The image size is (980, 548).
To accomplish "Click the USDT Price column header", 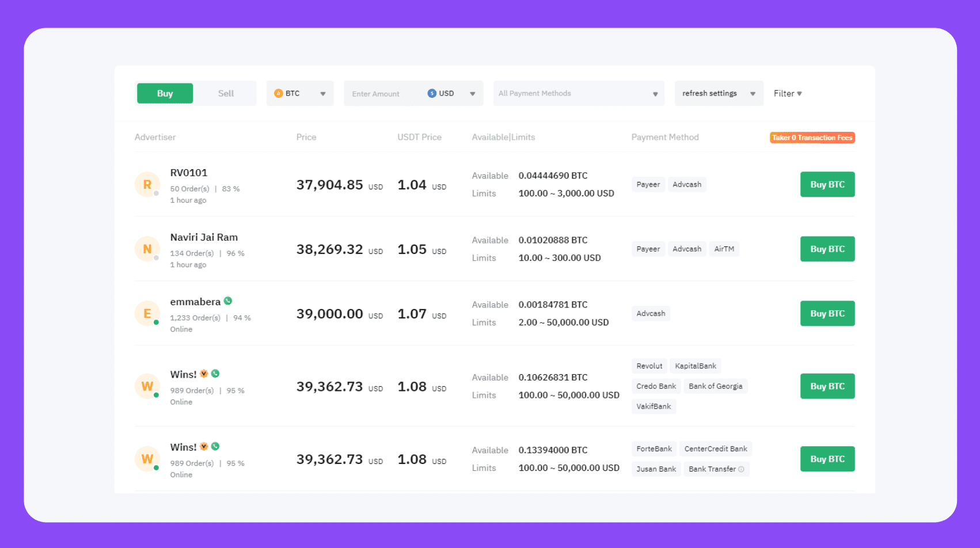I will point(419,137).
